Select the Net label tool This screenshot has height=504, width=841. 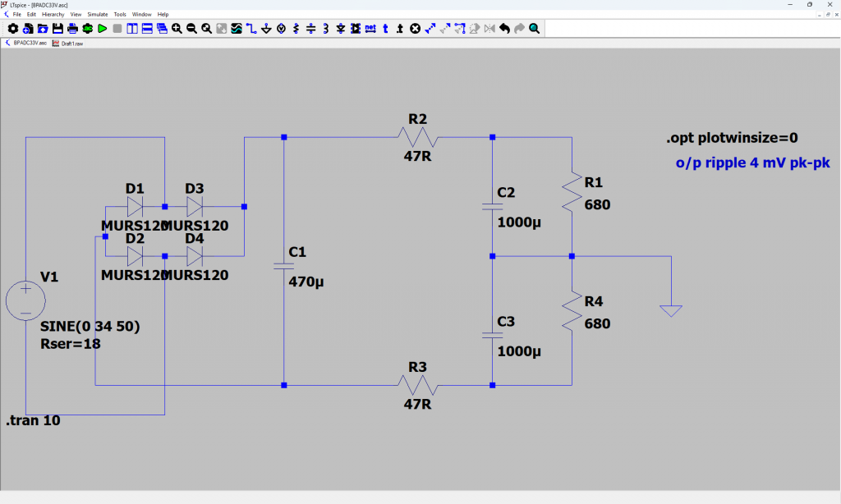(x=370, y=29)
